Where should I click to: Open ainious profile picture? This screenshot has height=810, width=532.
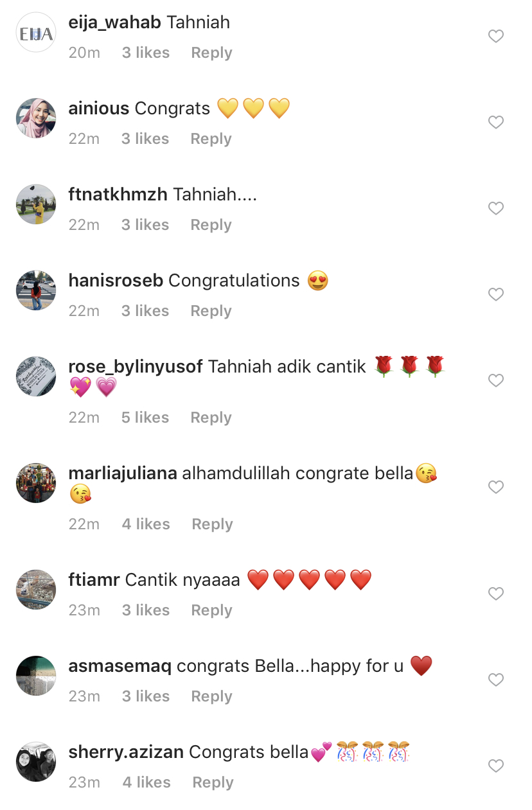pos(36,118)
